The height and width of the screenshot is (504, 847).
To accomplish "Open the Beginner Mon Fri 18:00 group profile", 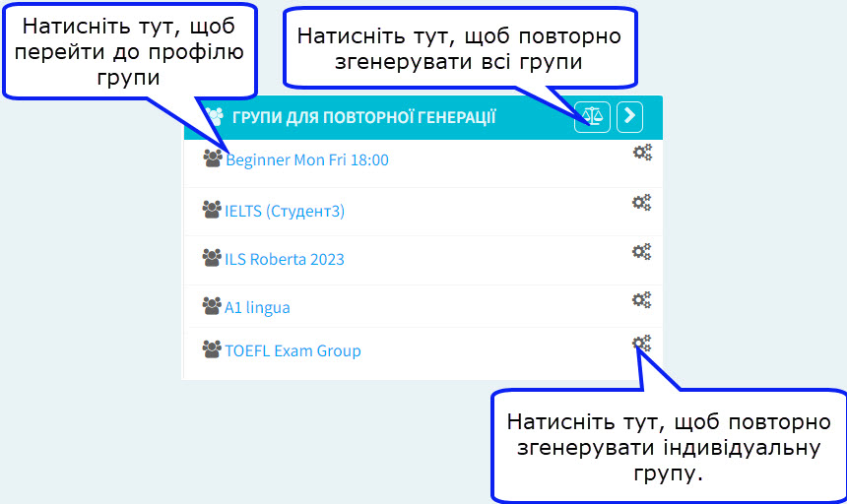I will coord(307,159).
